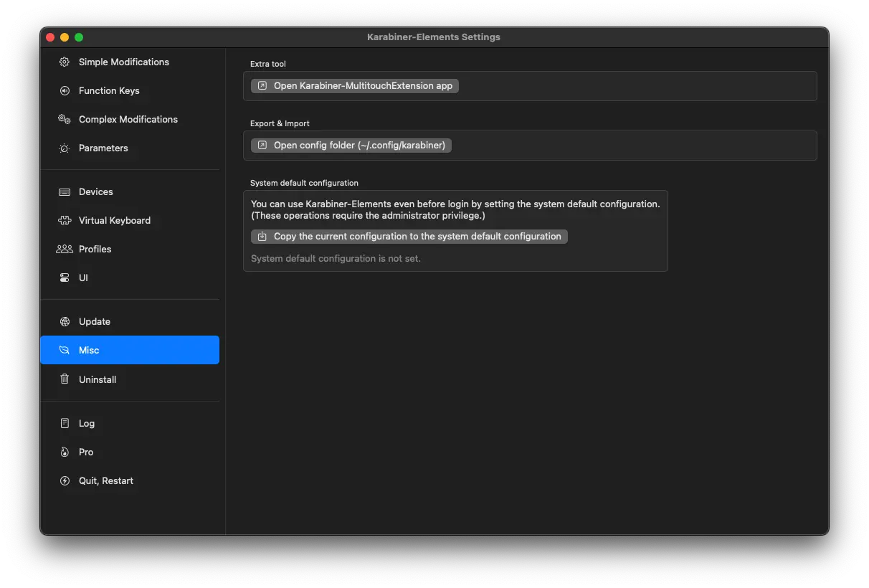Click the leaf icon in the Misc row
The image size is (869, 588).
point(65,350)
